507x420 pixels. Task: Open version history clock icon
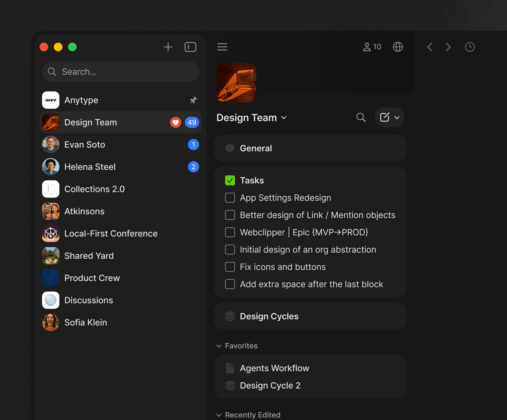coord(469,47)
